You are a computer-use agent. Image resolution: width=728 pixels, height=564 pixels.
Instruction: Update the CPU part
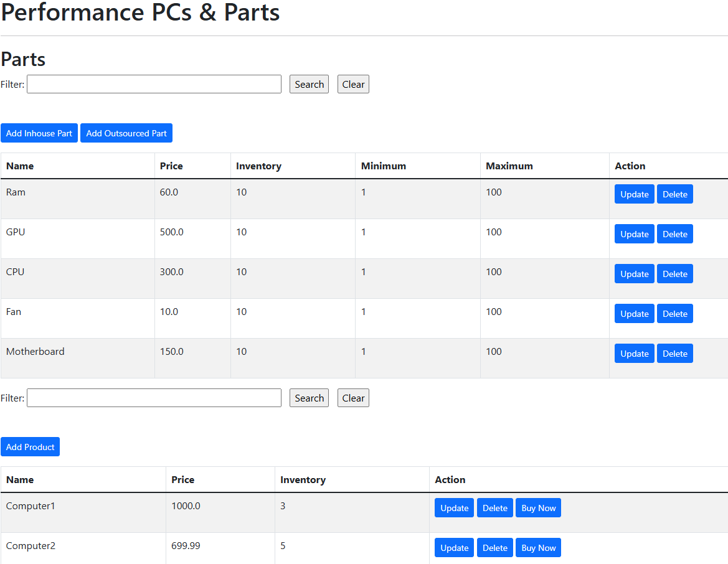[x=634, y=274]
